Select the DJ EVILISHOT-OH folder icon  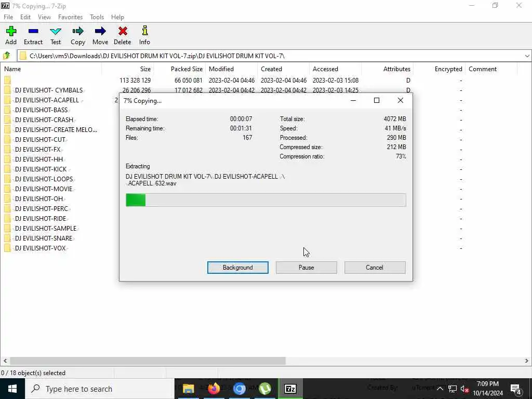(x=7, y=198)
